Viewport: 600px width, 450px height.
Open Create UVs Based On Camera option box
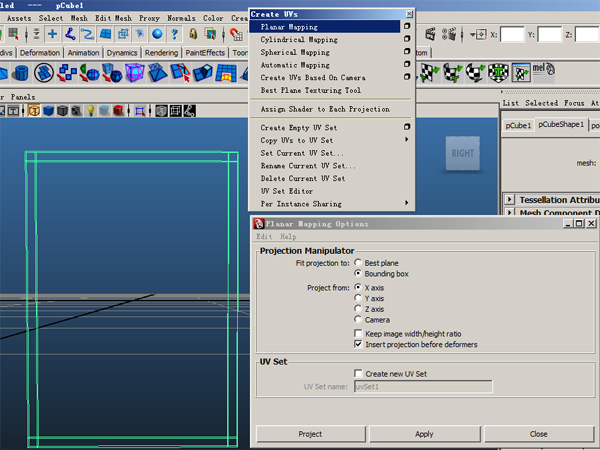point(407,77)
